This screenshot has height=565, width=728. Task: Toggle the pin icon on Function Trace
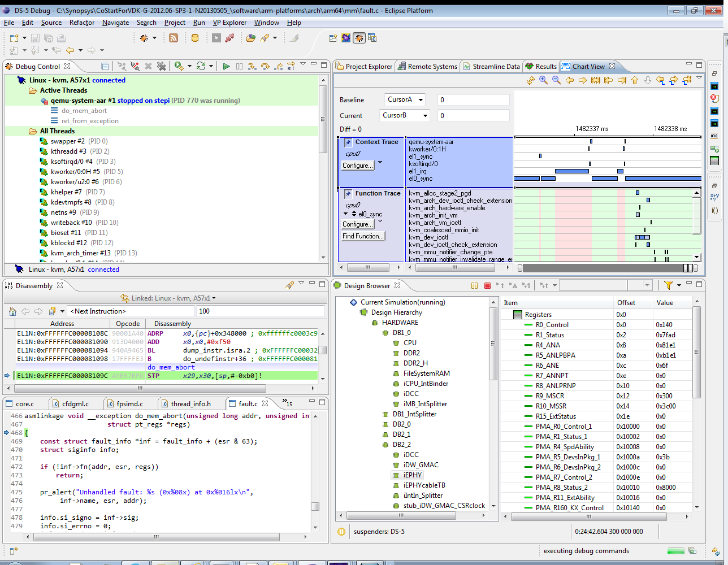348,194
